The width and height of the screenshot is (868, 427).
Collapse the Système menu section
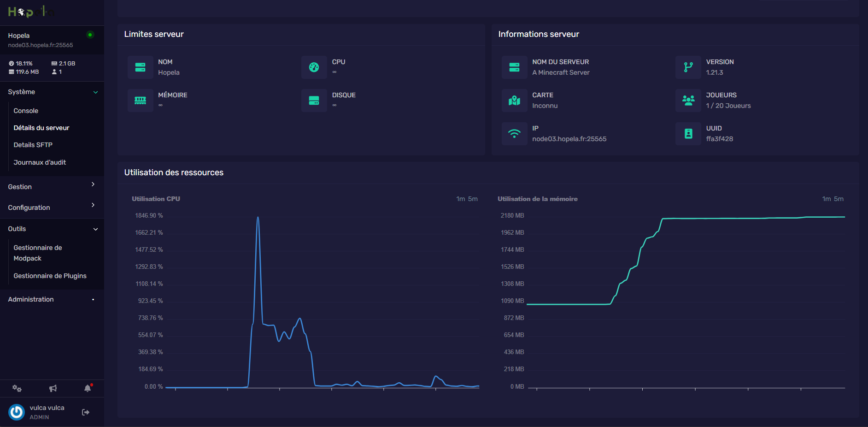click(x=52, y=92)
